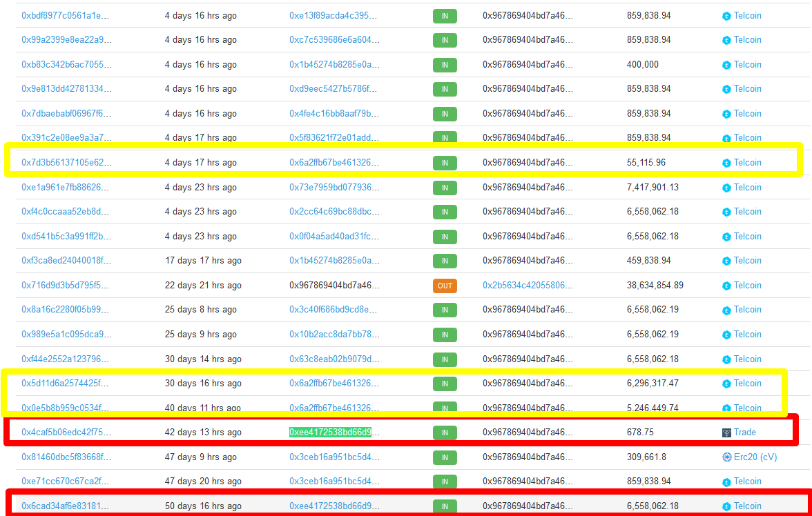Open sender address 0x2cc64c69bc88dbc
This screenshot has width=812, height=516.
(334, 212)
